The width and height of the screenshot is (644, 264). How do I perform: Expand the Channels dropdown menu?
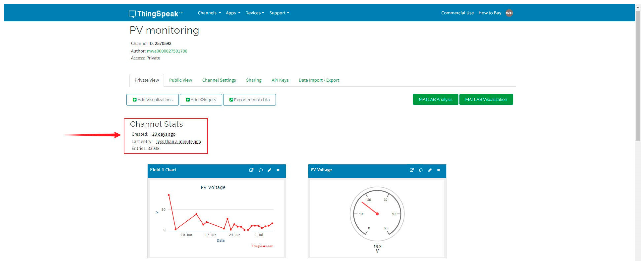209,13
